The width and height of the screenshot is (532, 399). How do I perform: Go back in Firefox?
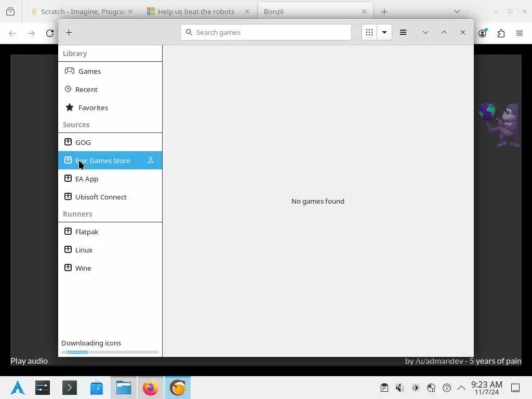tap(12, 33)
